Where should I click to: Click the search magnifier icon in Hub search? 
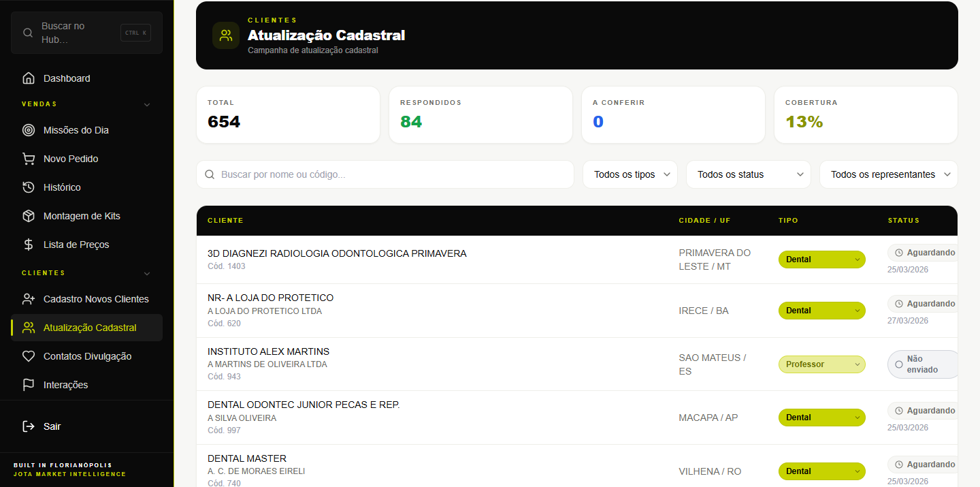coord(28,33)
